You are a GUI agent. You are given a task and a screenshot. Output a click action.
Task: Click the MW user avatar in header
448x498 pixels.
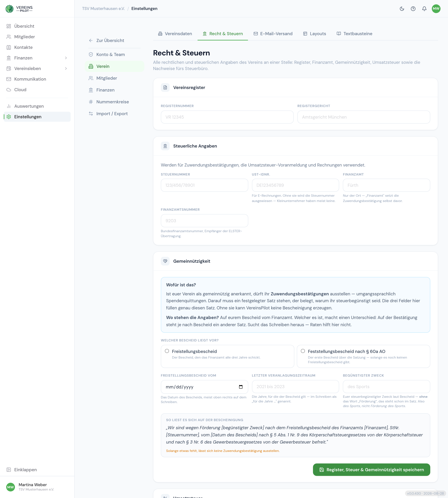436,9
